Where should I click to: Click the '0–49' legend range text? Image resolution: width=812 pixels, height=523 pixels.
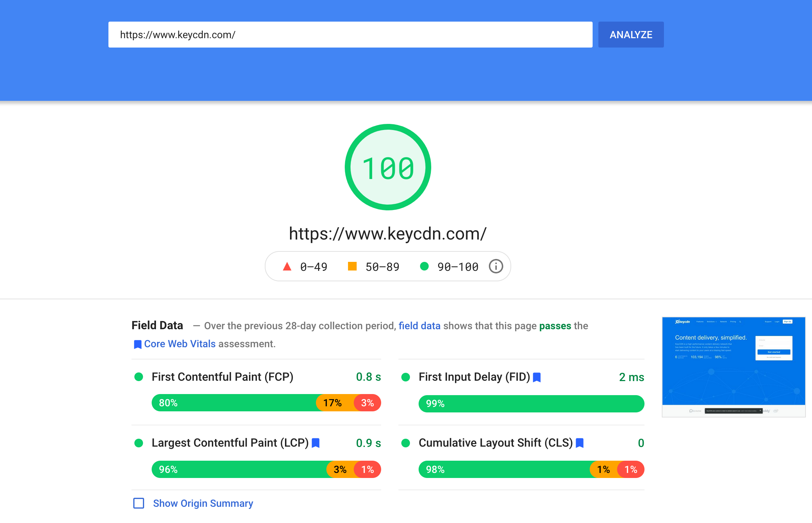click(314, 267)
